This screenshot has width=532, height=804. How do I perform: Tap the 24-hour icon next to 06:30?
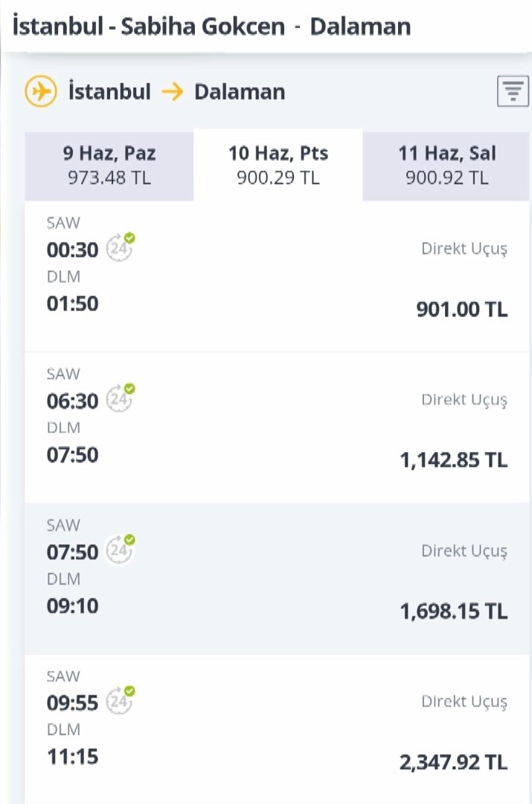(120, 398)
